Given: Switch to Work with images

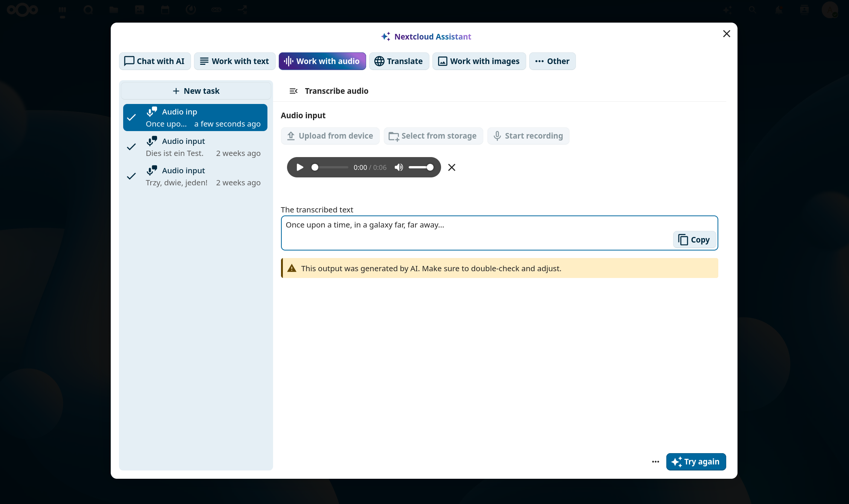Looking at the screenshot, I should point(479,61).
